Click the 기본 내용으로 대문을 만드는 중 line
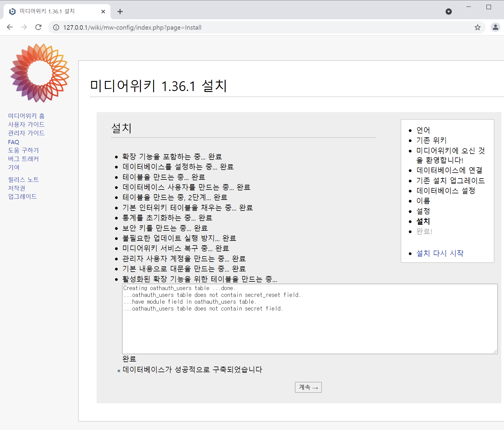Viewport: 504px width, 430px height. coord(184,268)
